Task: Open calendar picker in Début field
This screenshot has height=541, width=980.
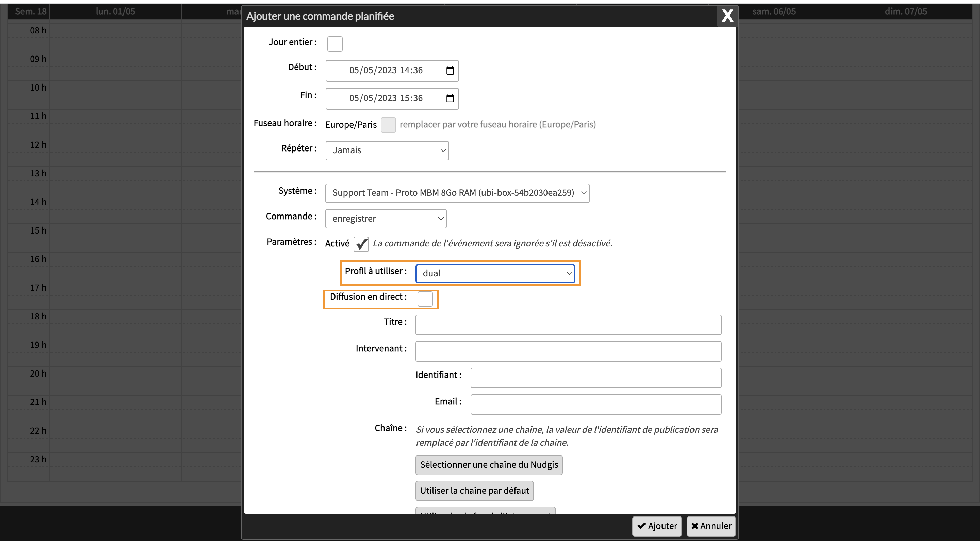Action: (x=450, y=70)
